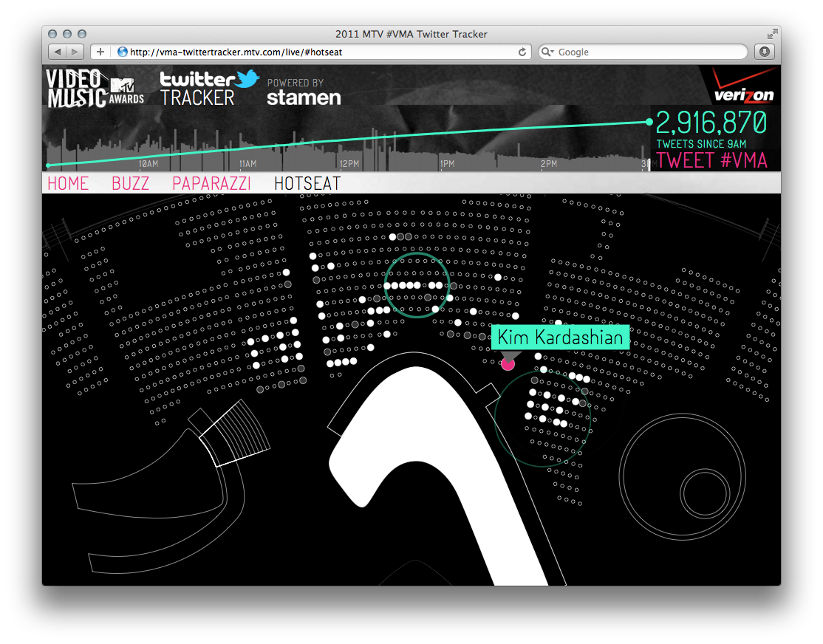823x644 pixels.
Task: Open the Google search magnifier dropdown
Action: click(547, 52)
